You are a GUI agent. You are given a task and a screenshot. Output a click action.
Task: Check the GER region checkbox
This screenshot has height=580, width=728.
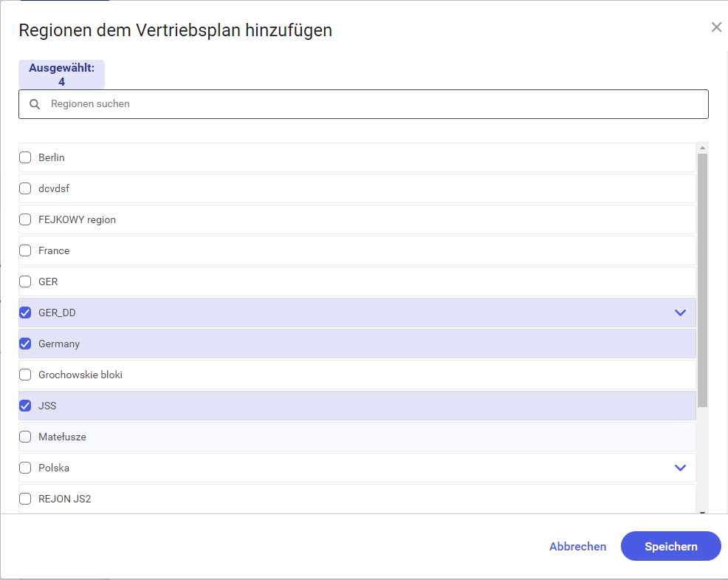click(25, 282)
